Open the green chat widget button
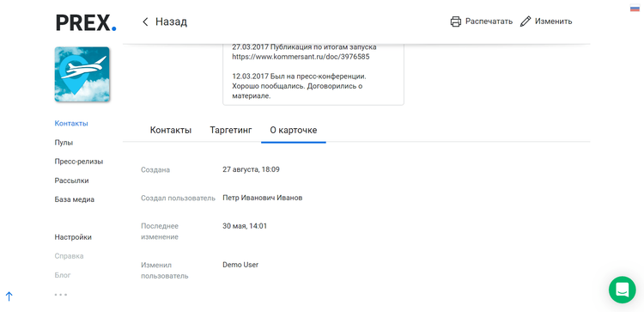644x312 pixels. tap(623, 290)
